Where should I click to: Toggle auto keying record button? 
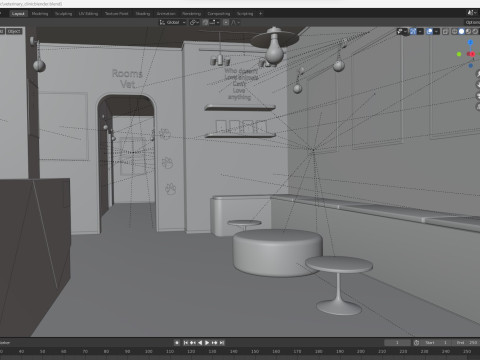pos(177,343)
